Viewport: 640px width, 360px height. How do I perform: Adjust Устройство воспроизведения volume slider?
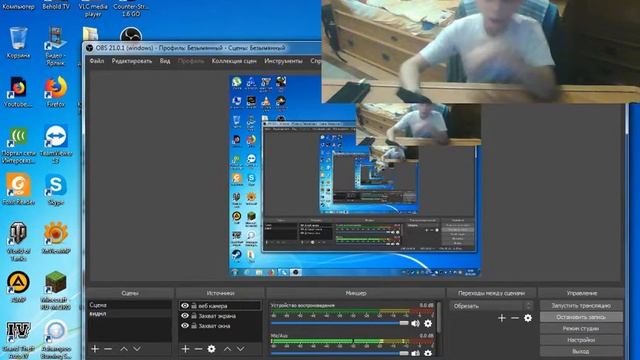[x=340, y=323]
